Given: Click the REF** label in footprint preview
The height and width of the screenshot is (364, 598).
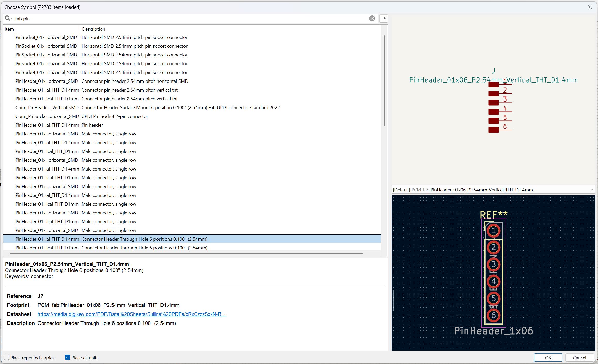Looking at the screenshot, I should coord(494,214).
